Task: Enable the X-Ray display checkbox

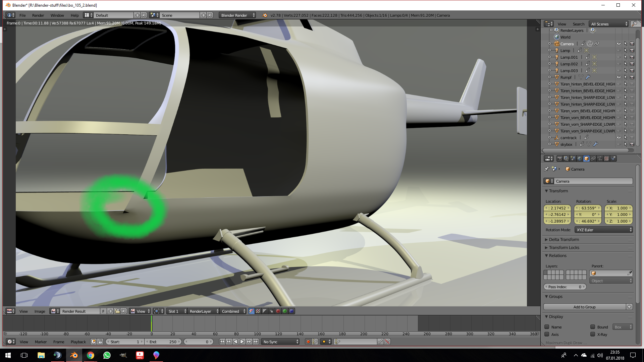Action: pyautogui.click(x=593, y=334)
